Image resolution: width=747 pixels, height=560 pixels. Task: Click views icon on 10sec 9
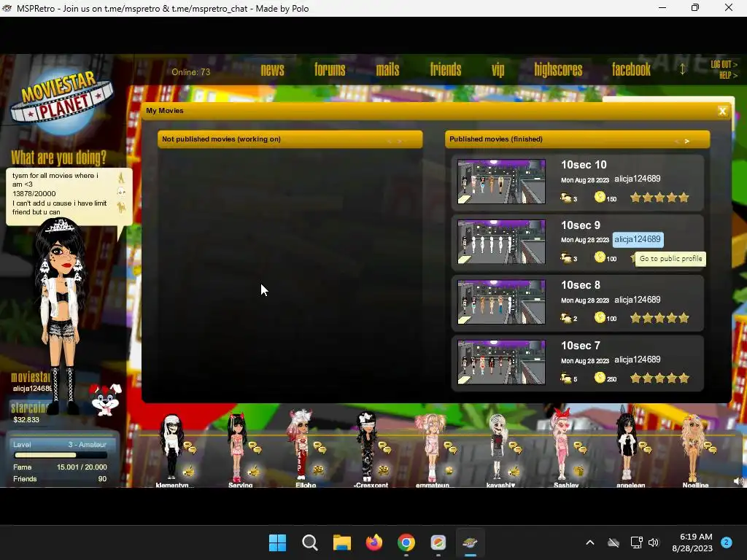(x=566, y=257)
